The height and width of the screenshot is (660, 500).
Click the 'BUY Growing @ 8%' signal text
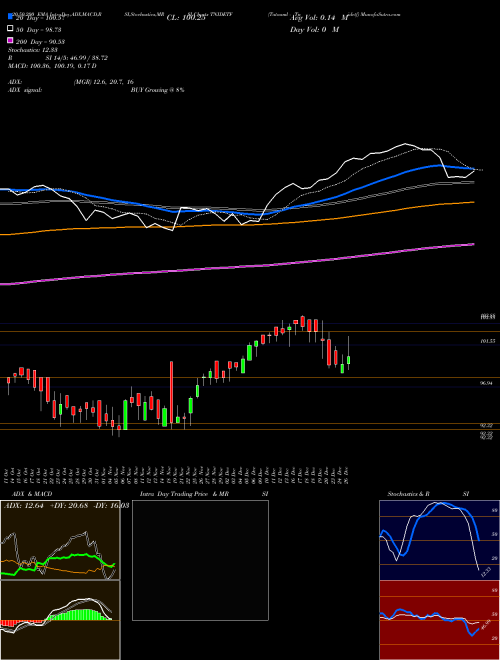coord(157,90)
